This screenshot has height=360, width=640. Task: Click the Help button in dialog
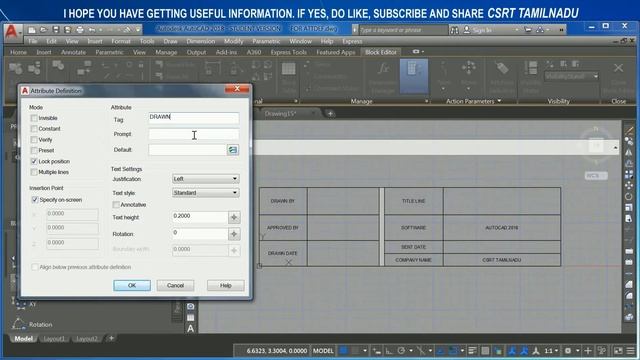pos(226,285)
